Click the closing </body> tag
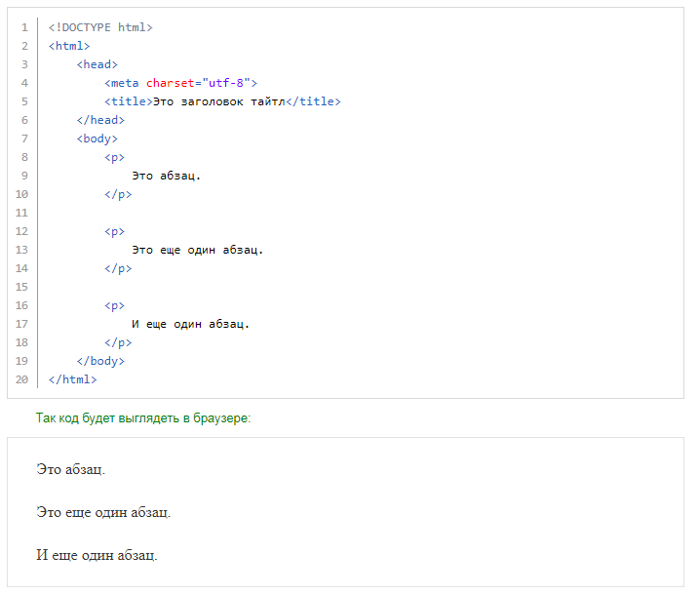The width and height of the screenshot is (700, 595). click(100, 361)
